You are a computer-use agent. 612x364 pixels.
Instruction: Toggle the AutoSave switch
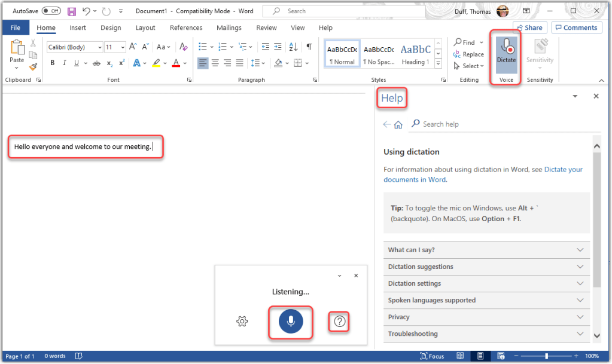[x=51, y=11]
